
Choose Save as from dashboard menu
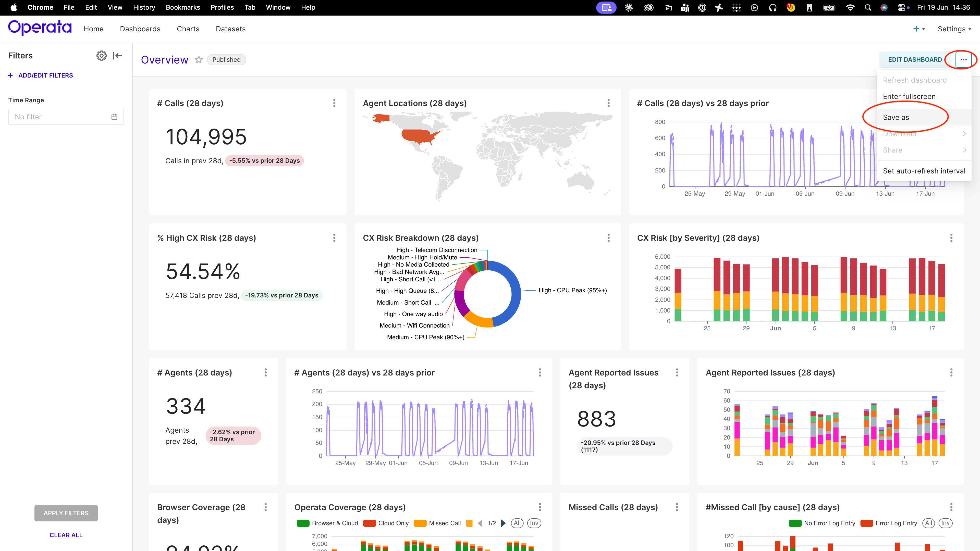coord(924,118)
